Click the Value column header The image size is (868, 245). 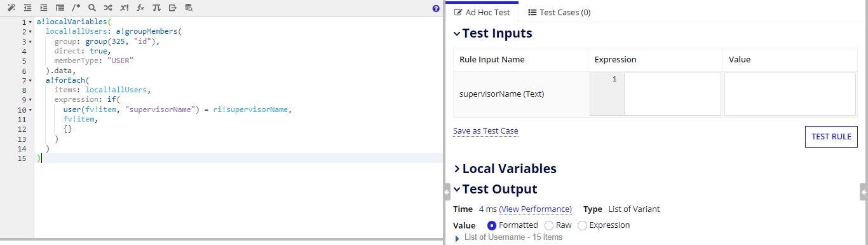[740, 60]
